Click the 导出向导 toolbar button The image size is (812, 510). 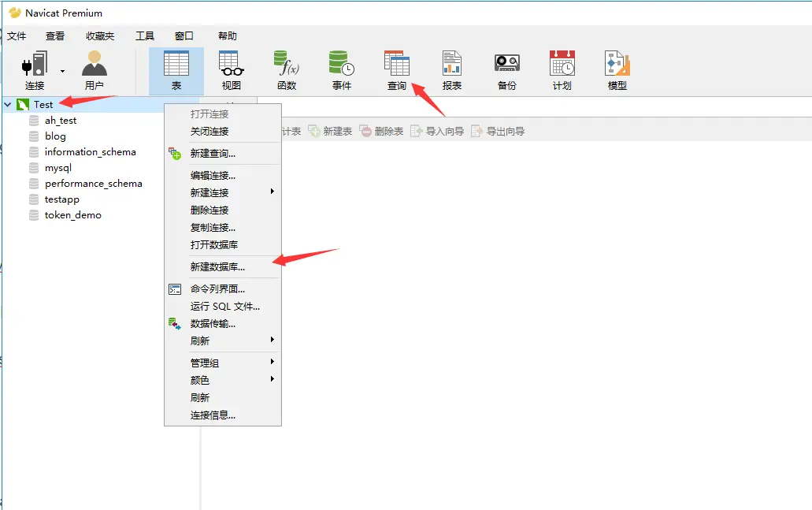point(499,131)
